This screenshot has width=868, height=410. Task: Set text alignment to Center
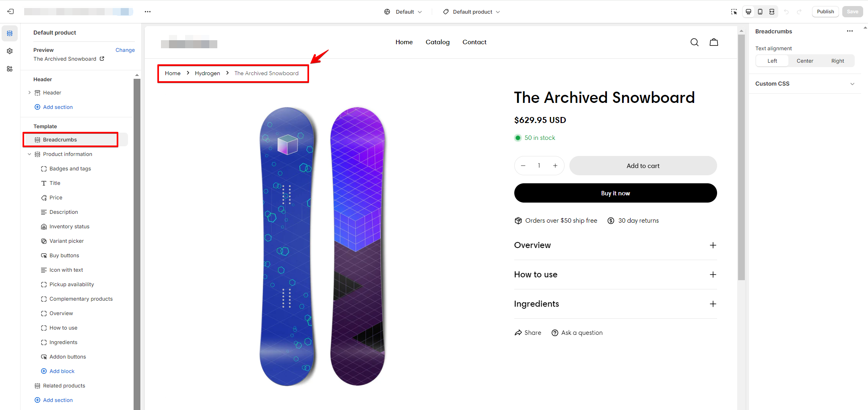[805, 61]
